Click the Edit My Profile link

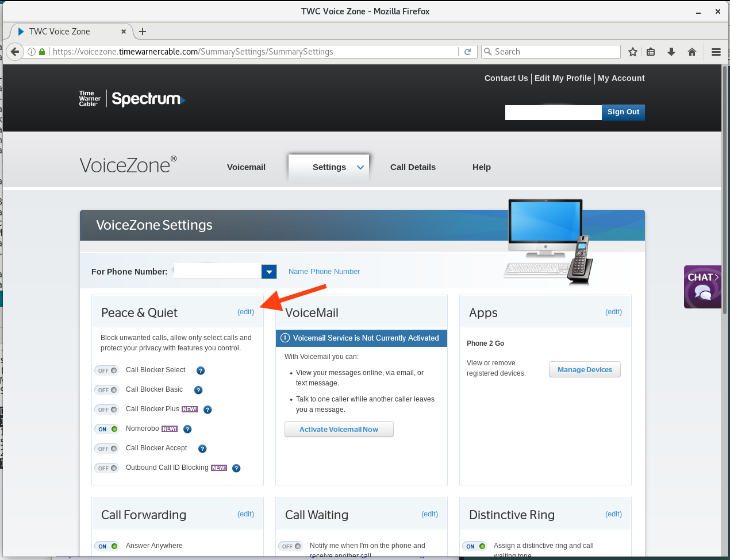point(563,78)
